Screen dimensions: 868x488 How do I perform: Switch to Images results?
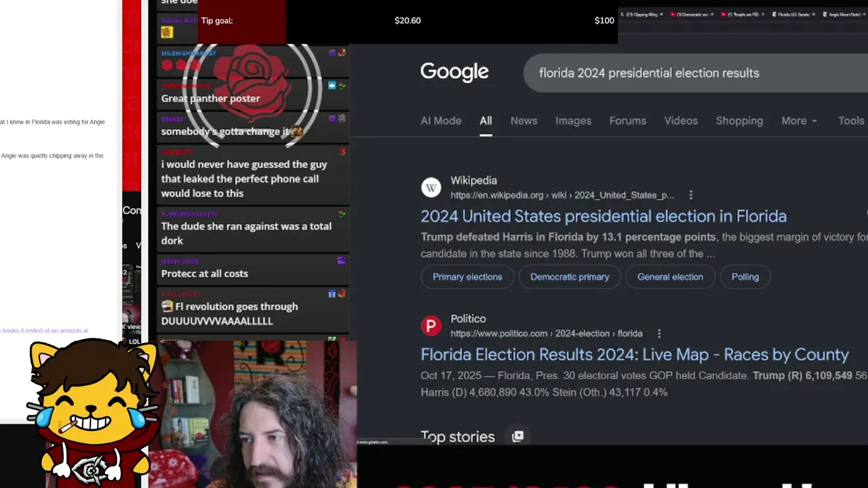click(573, 121)
